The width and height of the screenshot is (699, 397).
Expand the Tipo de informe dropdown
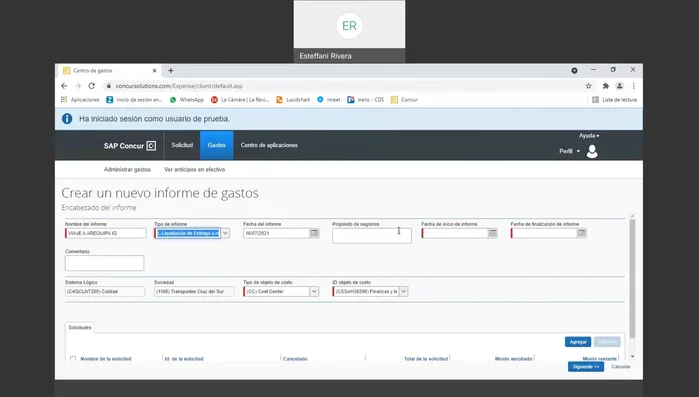(x=225, y=233)
